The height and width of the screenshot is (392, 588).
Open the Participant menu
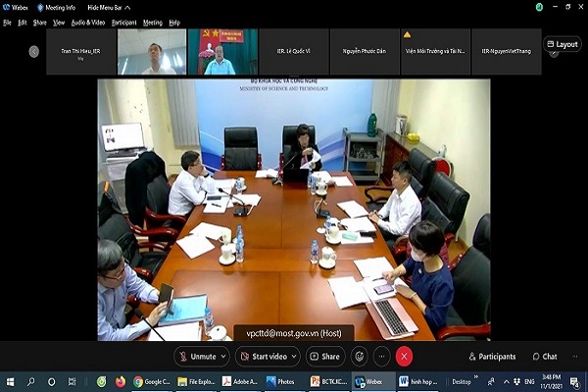point(124,23)
